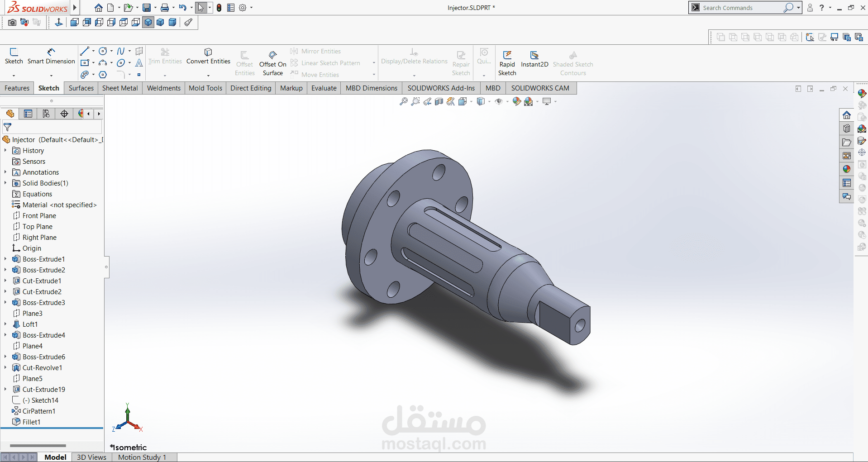The height and width of the screenshot is (462, 868).
Task: Click the camera capture icon
Action: (x=12, y=22)
